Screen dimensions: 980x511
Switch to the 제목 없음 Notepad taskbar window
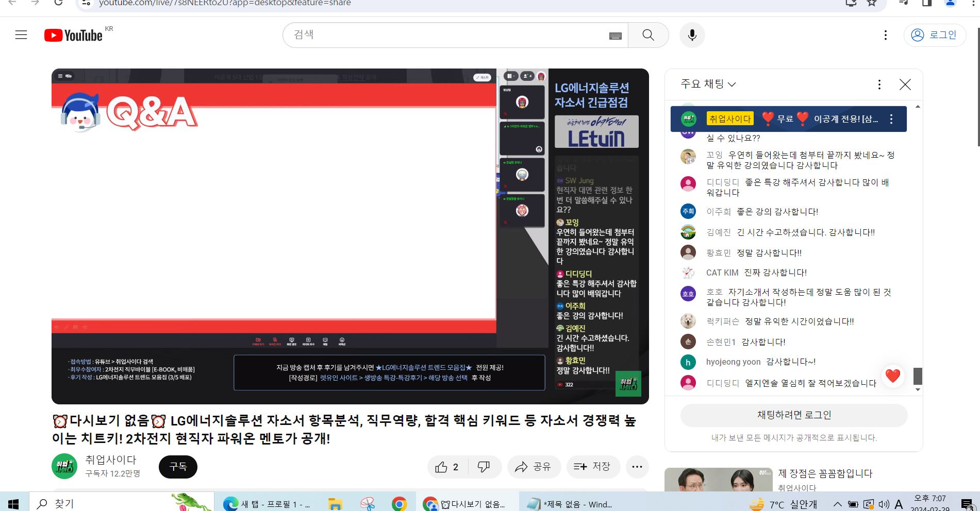pyautogui.click(x=569, y=504)
